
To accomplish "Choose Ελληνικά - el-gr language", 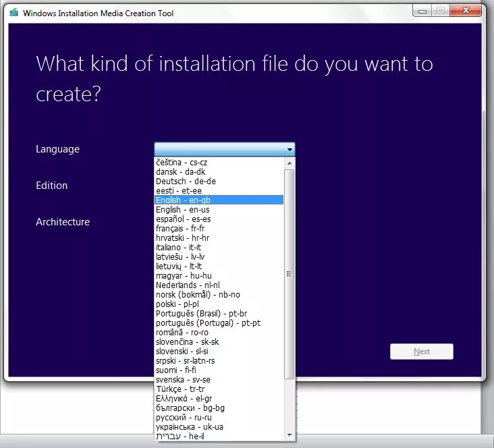I will pyautogui.click(x=219, y=399).
